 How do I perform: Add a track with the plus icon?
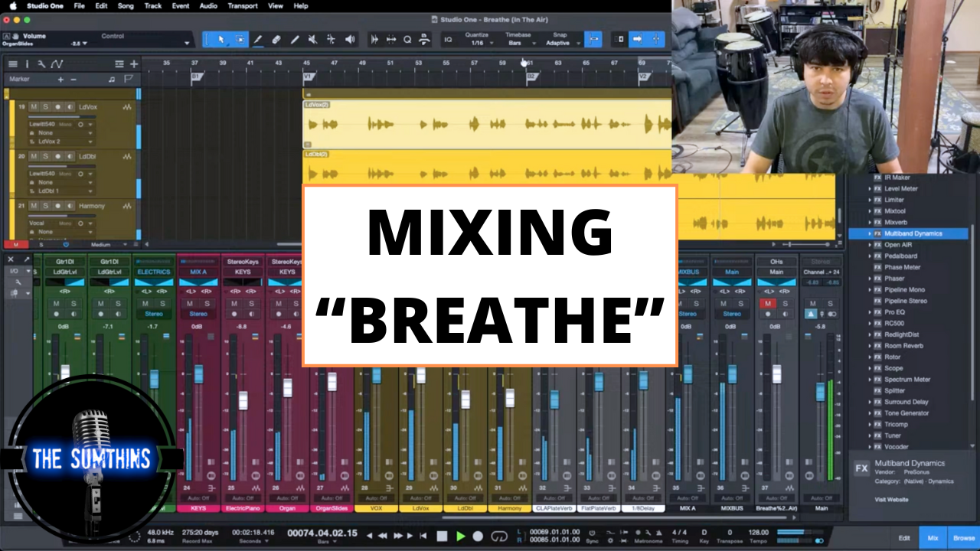click(134, 64)
